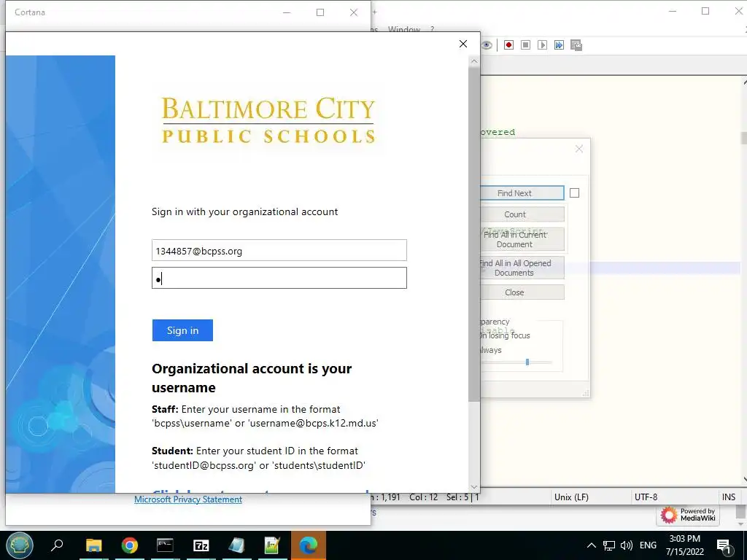Click Find All in All Opened Documents
The height and width of the screenshot is (560, 747).
pos(522,268)
